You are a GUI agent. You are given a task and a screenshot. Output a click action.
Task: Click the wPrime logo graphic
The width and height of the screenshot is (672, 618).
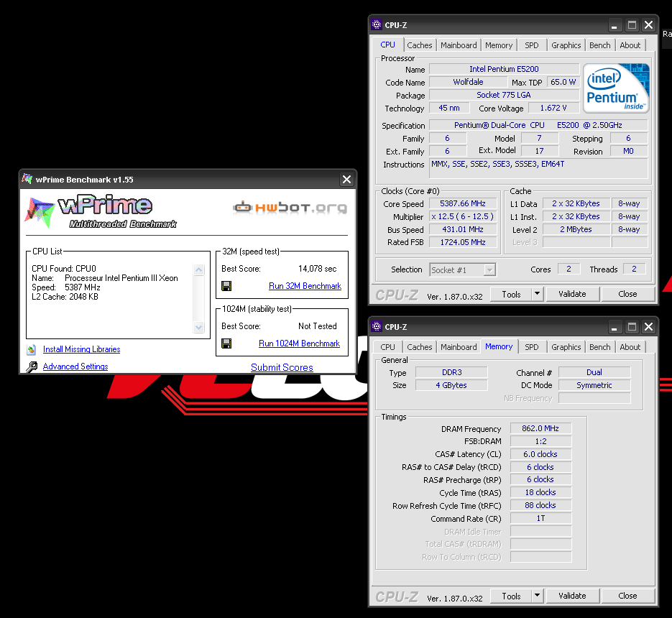[101, 212]
